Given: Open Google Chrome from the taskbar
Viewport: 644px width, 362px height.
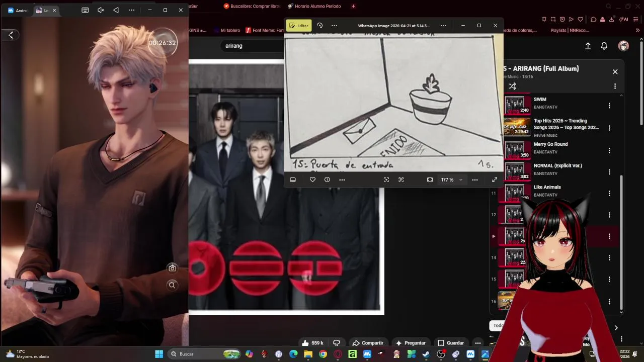Looking at the screenshot, I should pos(323,354).
